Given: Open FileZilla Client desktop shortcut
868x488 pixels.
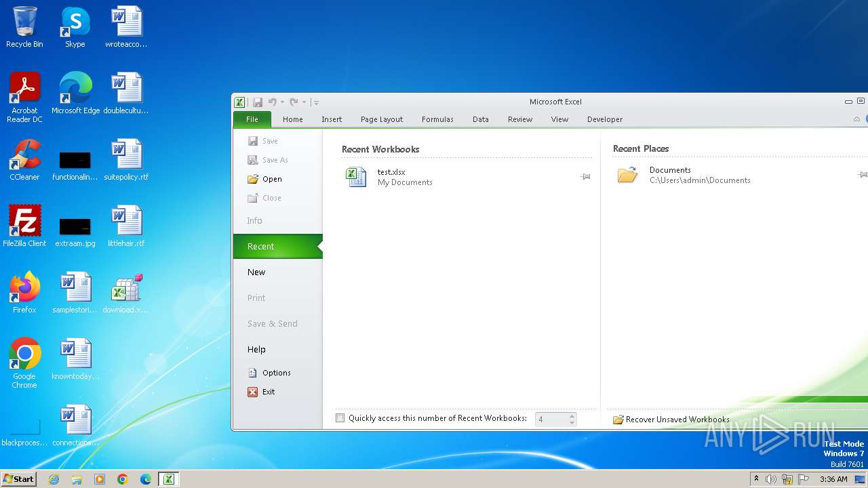Looking at the screenshot, I should coord(24,226).
